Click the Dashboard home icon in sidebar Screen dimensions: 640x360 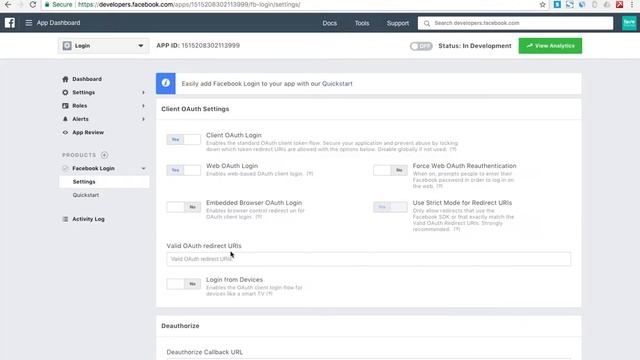(x=65, y=79)
